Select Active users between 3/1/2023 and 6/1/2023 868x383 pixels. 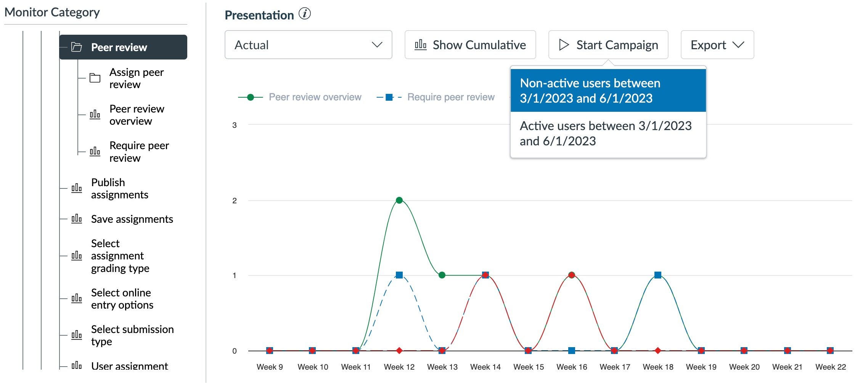607,134
